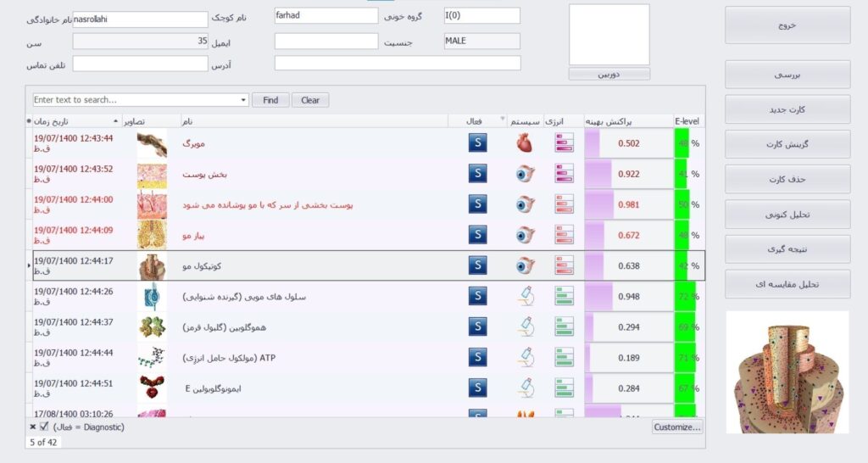Click blue S icon in ایمونوگلوبولین E row
The width and height of the screenshot is (868, 463).
(x=478, y=388)
